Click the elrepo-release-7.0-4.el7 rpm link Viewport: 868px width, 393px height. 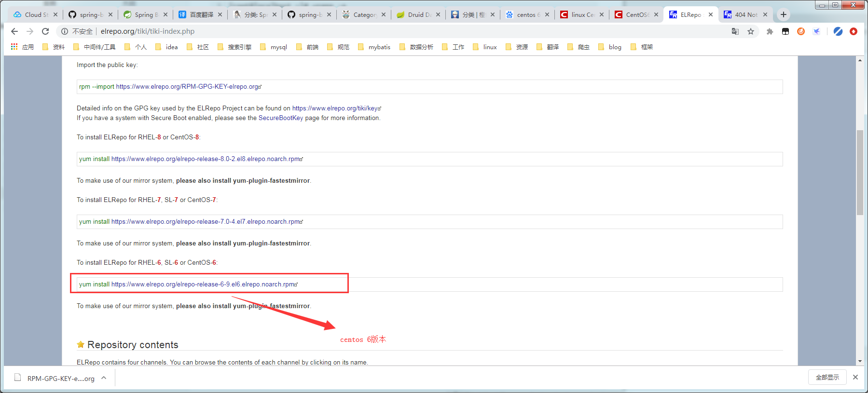[207, 222]
